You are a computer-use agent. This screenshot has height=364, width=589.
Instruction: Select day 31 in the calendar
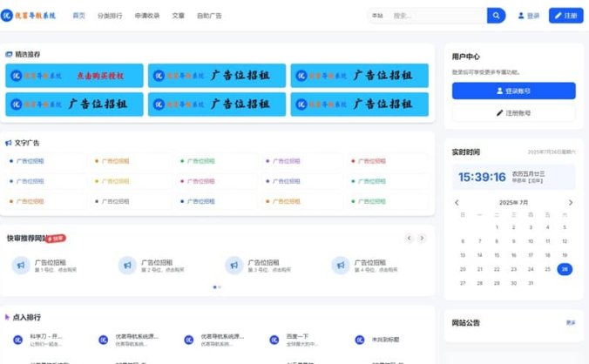[x=531, y=283]
